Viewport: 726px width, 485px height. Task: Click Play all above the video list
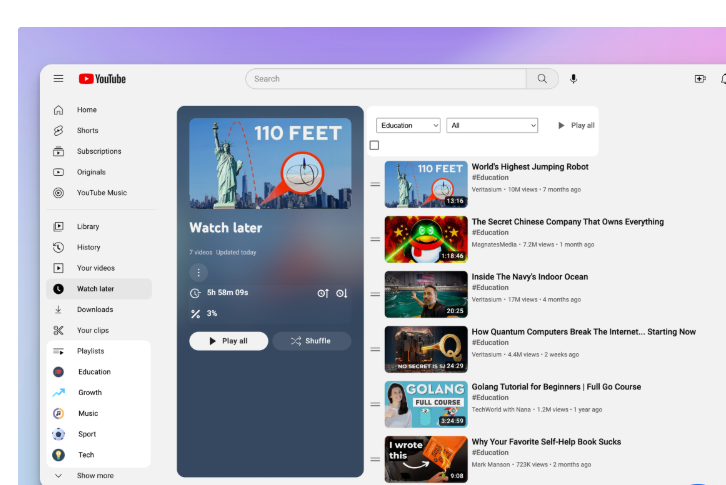pos(576,126)
